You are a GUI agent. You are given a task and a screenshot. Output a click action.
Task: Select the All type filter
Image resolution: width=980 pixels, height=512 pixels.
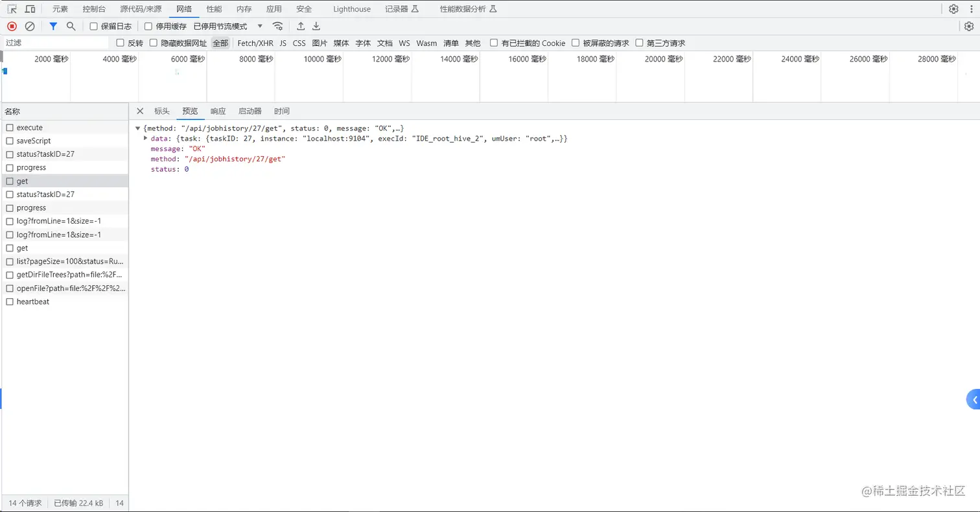(220, 43)
